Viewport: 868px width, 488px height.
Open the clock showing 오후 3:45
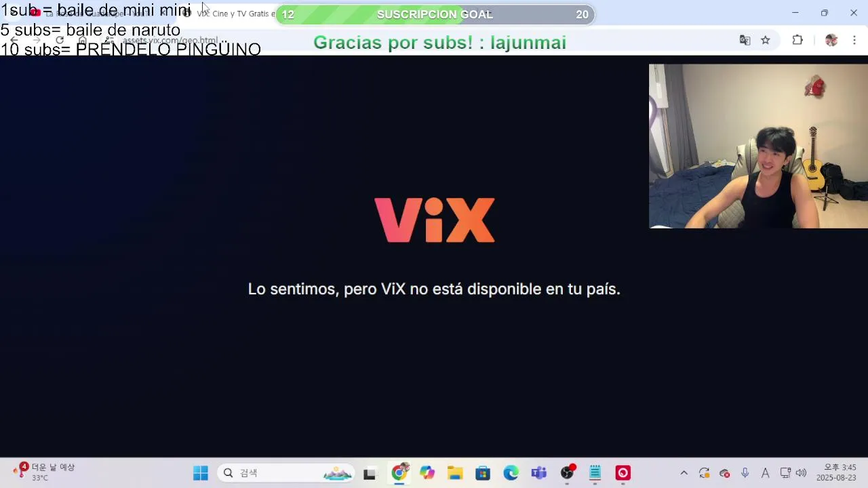836,472
